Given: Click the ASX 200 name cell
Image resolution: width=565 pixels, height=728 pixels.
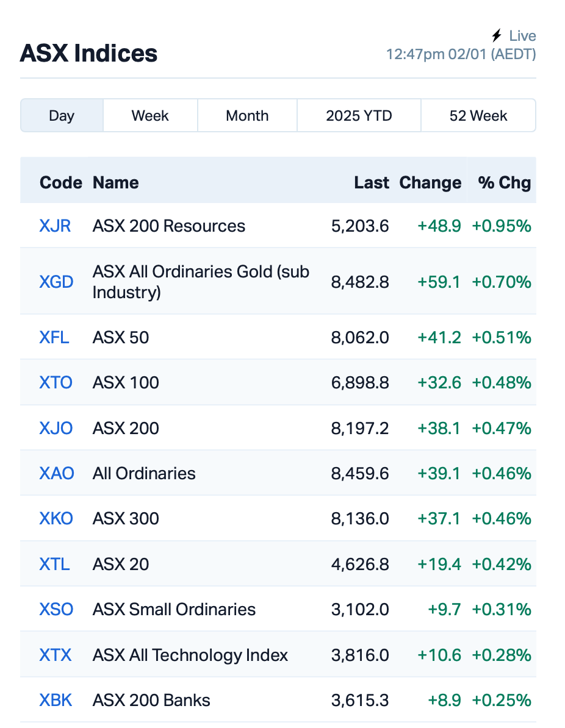Looking at the screenshot, I should [126, 427].
